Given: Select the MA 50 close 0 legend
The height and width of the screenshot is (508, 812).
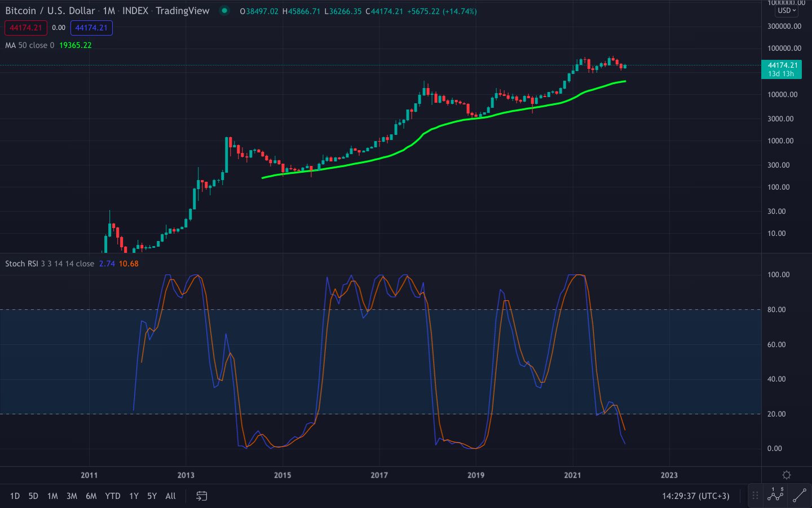Looking at the screenshot, I should (30, 45).
